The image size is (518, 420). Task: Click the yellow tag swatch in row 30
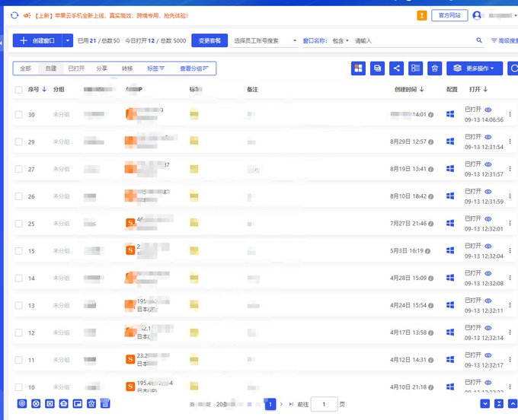tap(194, 114)
